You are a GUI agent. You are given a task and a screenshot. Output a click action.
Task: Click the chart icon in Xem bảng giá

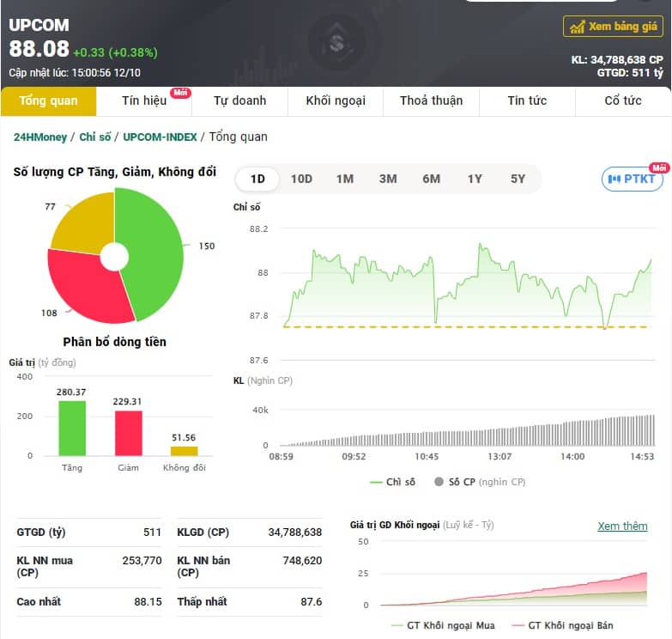pos(577,27)
